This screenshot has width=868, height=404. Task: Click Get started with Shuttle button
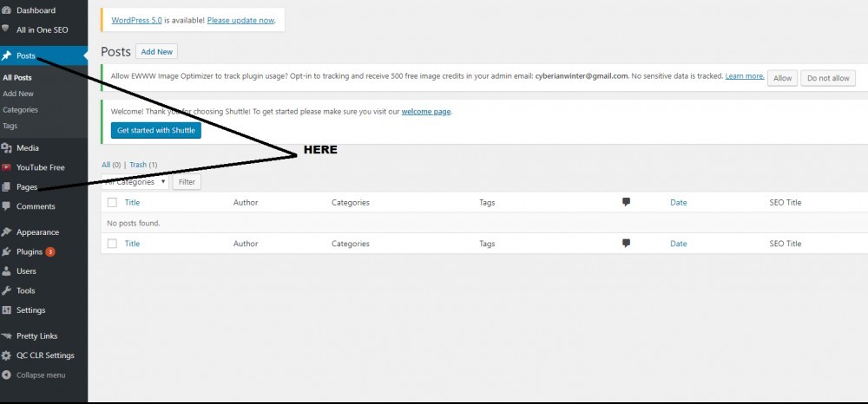(x=156, y=130)
